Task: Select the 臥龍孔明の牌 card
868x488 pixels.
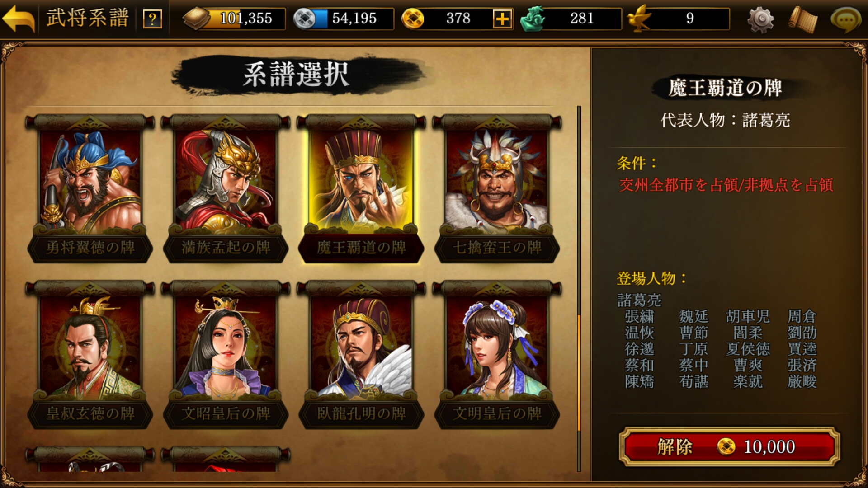Action: [x=361, y=355]
